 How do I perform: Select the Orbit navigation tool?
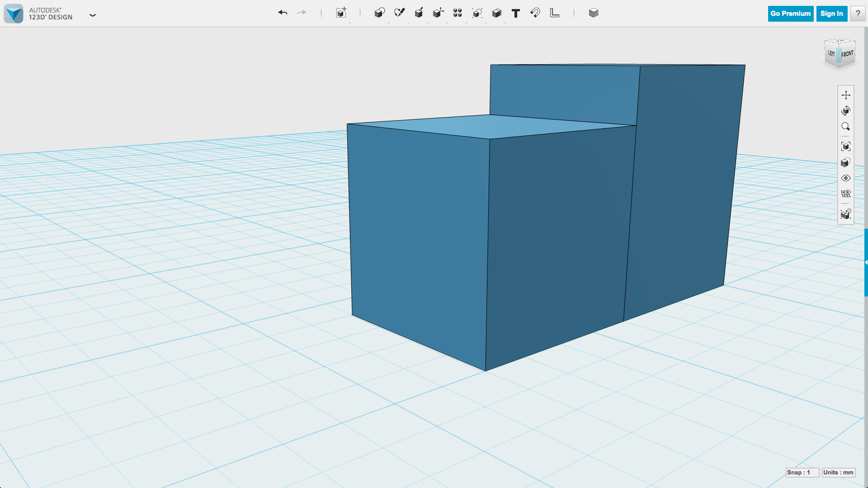(846, 111)
